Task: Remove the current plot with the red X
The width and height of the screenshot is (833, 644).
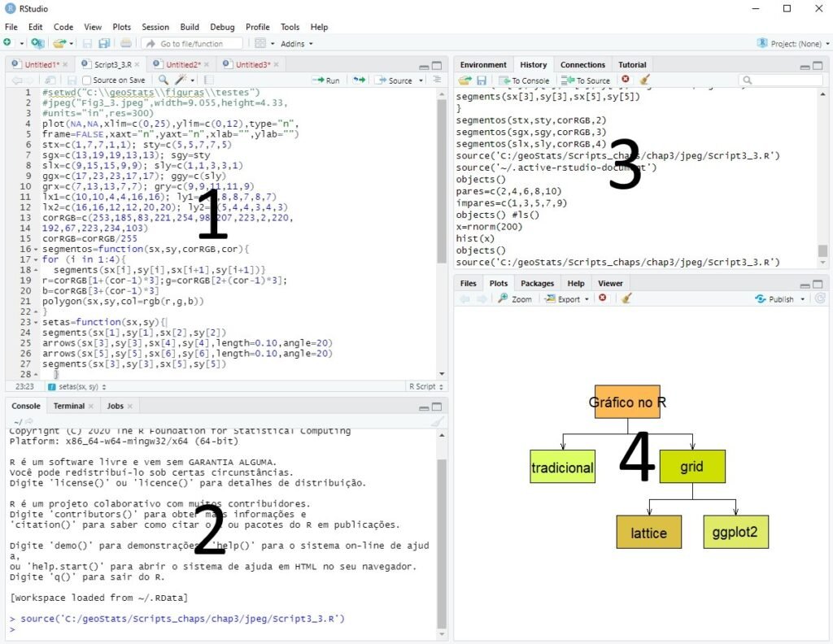Action: pyautogui.click(x=602, y=298)
